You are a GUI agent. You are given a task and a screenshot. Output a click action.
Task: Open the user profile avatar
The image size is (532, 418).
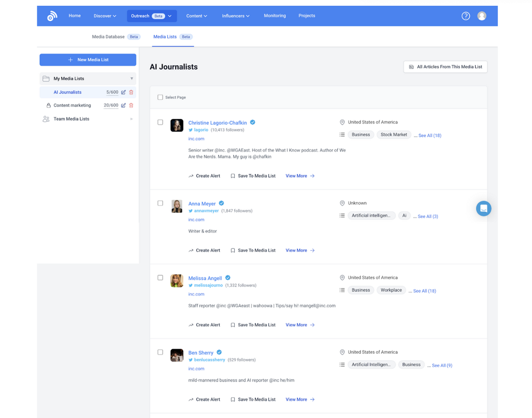pyautogui.click(x=482, y=16)
